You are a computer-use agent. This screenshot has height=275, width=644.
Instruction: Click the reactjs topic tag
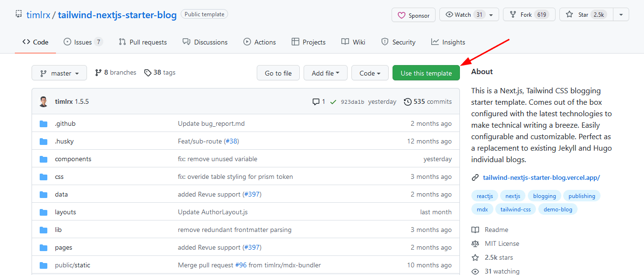coord(484,196)
